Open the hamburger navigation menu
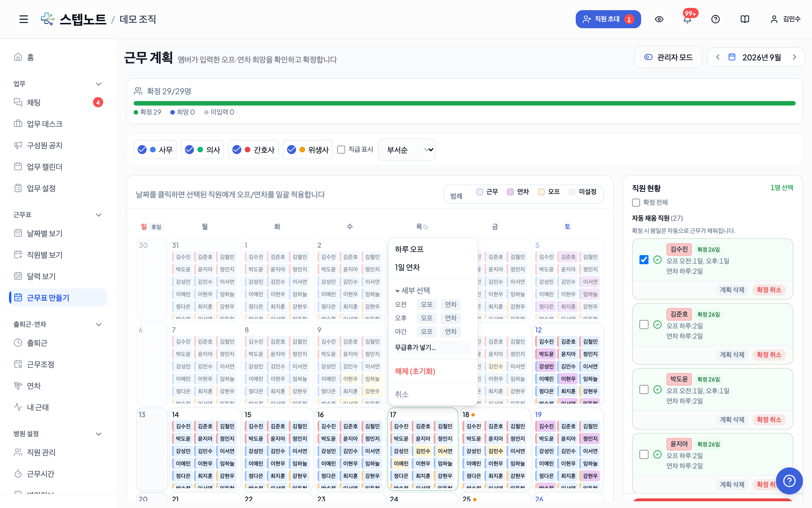This screenshot has height=508, width=812. [23, 19]
